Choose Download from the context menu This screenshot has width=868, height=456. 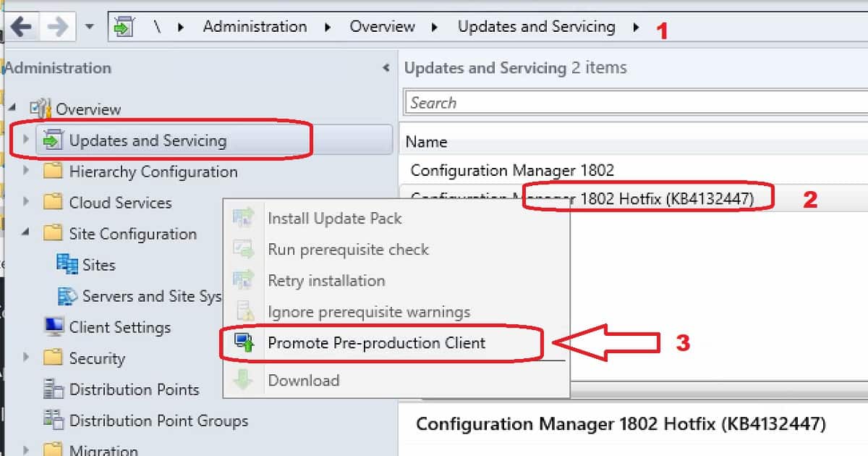pos(304,380)
